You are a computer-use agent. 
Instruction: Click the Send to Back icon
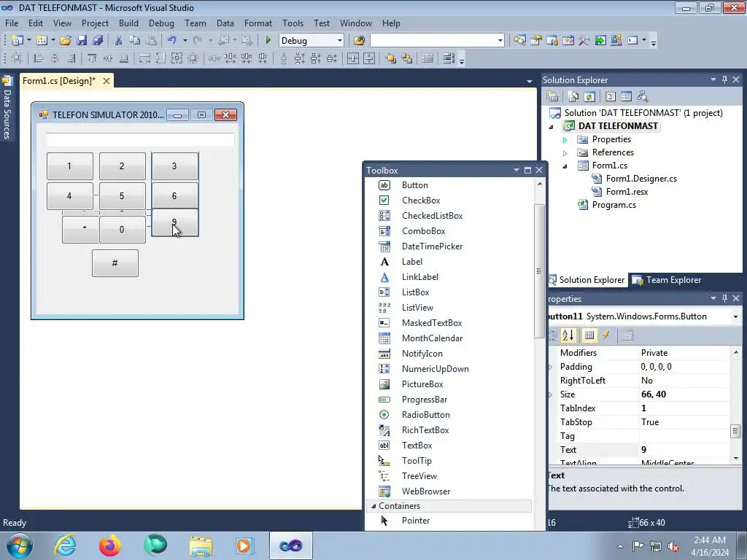tap(407, 58)
